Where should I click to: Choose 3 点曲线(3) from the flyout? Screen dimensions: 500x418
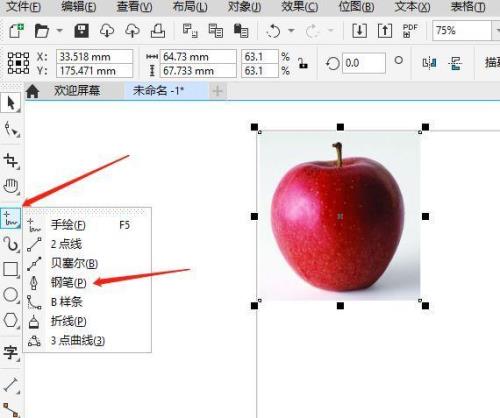click(88, 341)
